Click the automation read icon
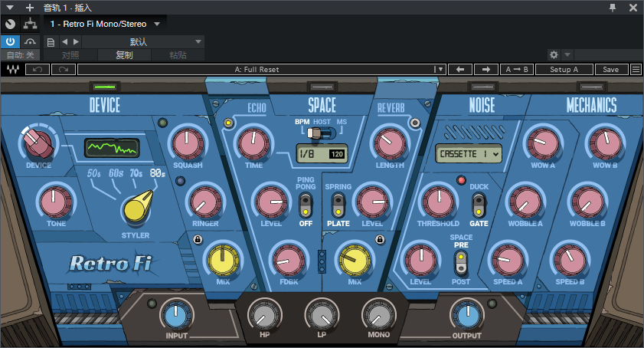Image resolution: width=644 pixels, height=348 pixels. (30, 41)
